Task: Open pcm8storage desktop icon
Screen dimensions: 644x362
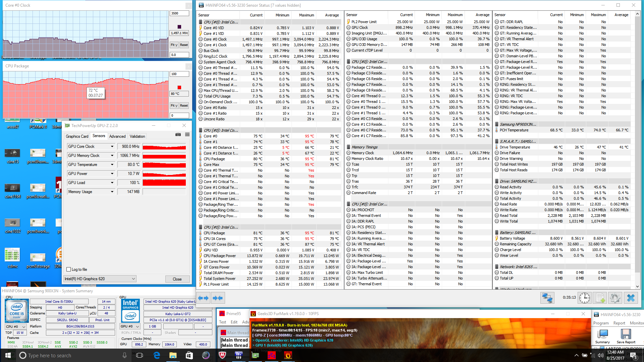Action: (38, 260)
